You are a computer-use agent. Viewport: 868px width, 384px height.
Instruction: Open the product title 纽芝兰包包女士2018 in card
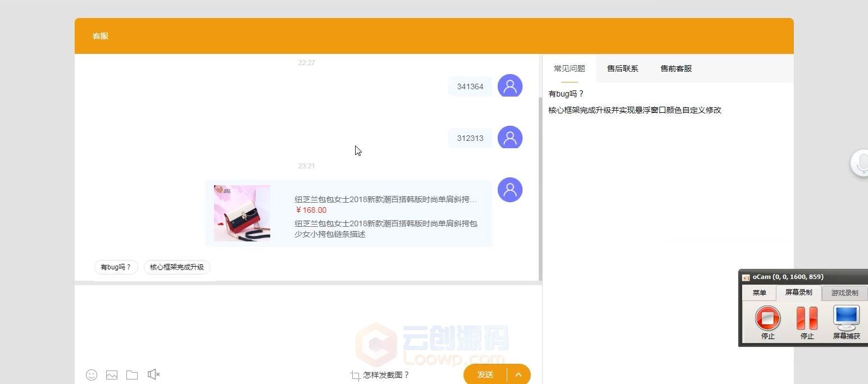click(386, 199)
